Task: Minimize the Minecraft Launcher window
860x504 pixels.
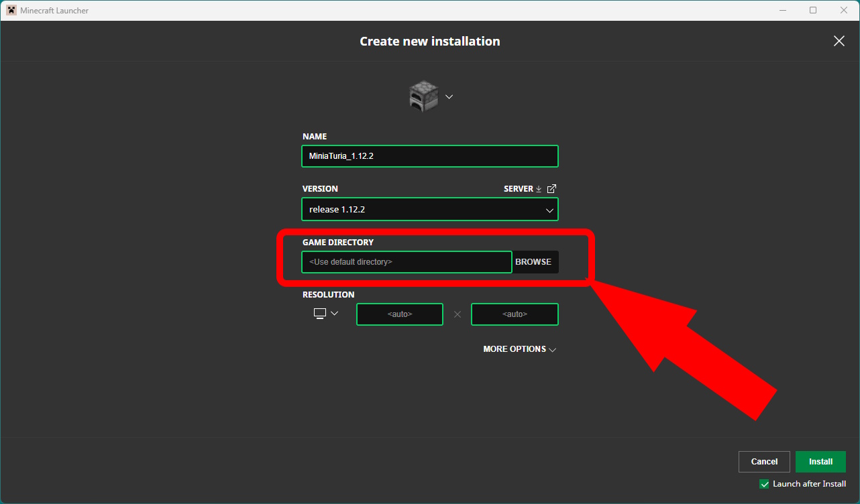Action: coord(783,10)
